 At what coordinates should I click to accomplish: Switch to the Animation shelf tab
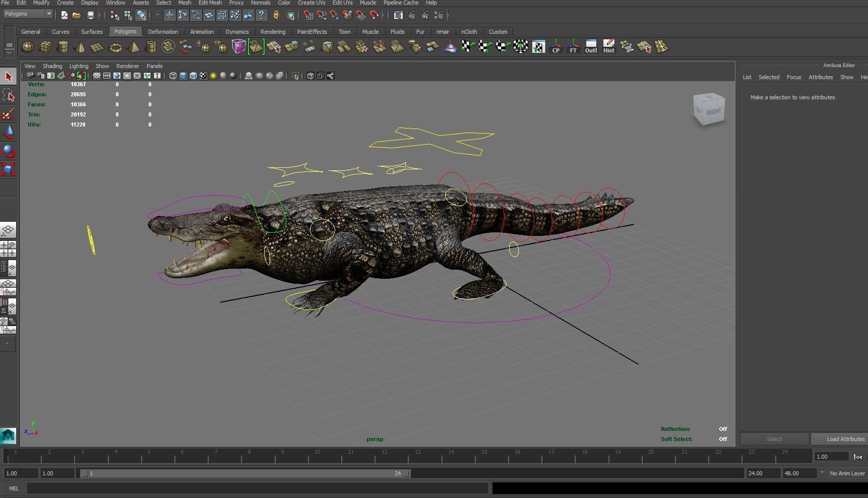point(202,32)
